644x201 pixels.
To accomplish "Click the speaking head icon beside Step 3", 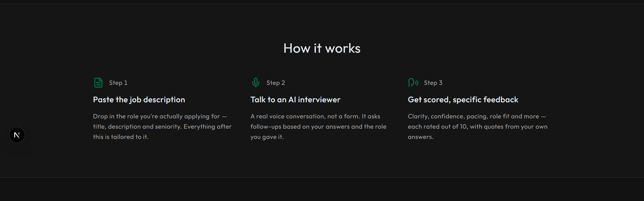I will [413, 83].
